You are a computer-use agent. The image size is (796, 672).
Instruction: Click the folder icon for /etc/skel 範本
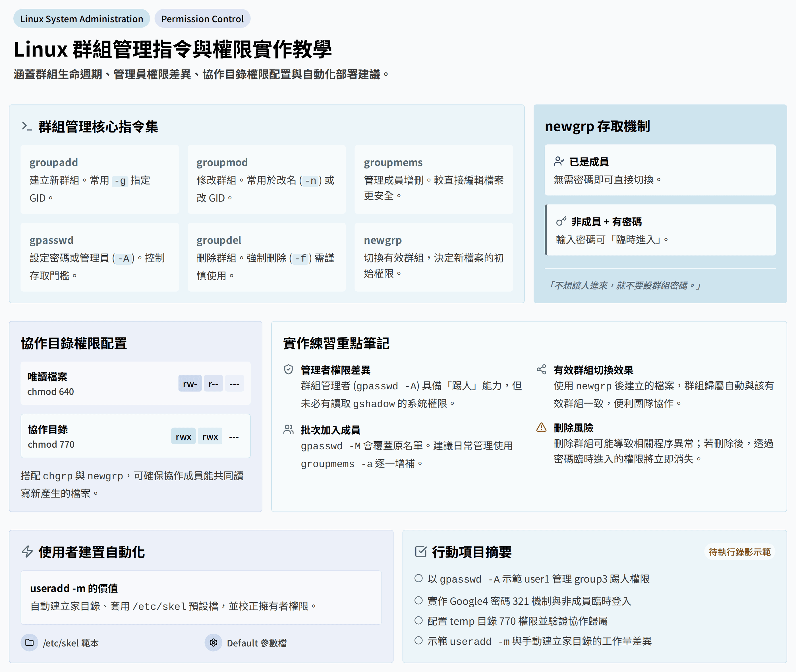pos(29,643)
